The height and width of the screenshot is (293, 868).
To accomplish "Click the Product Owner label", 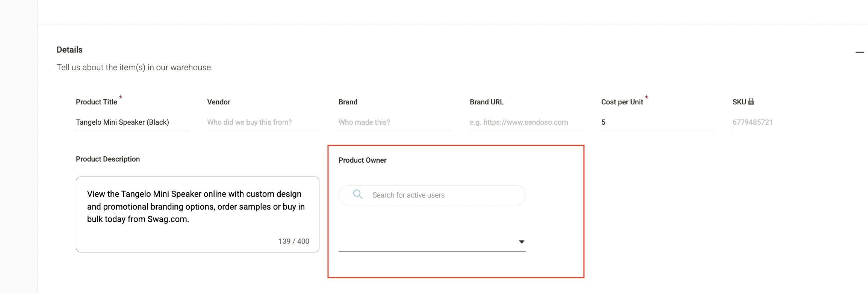I will coord(362,160).
